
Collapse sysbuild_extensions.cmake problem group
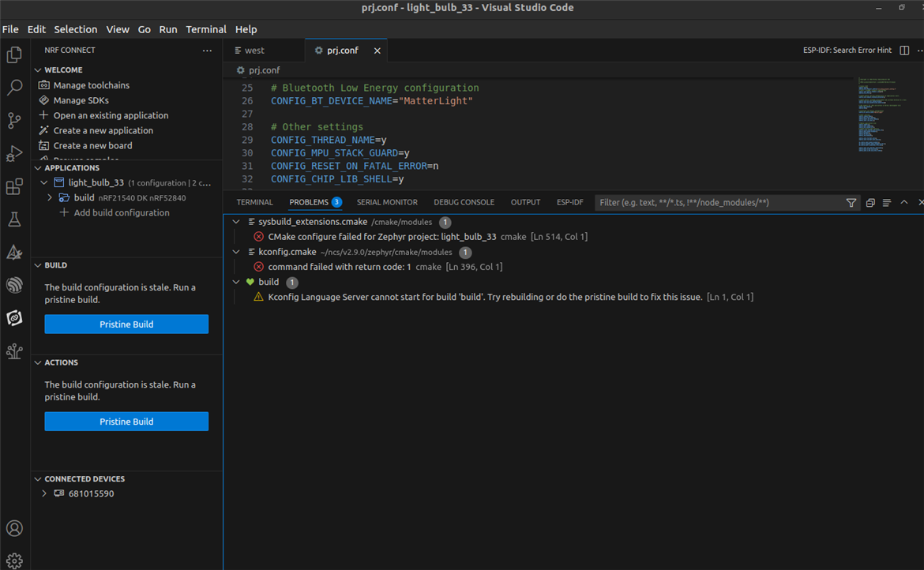(x=236, y=222)
